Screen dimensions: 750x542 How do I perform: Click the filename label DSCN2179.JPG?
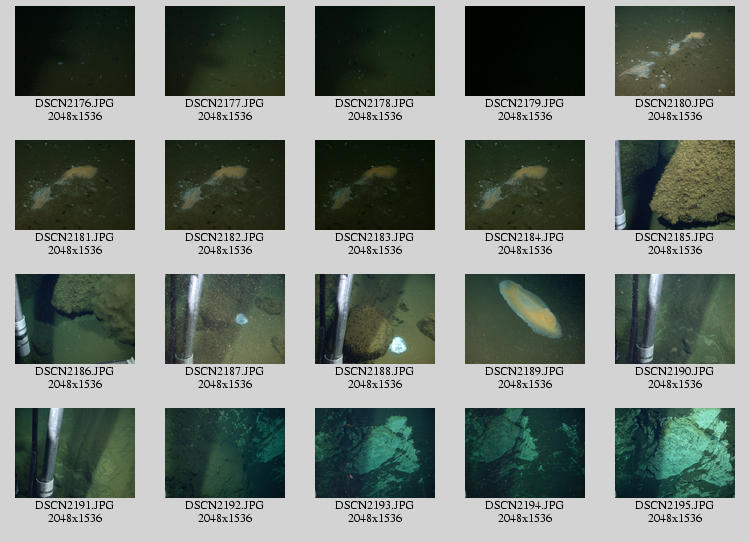tap(525, 103)
